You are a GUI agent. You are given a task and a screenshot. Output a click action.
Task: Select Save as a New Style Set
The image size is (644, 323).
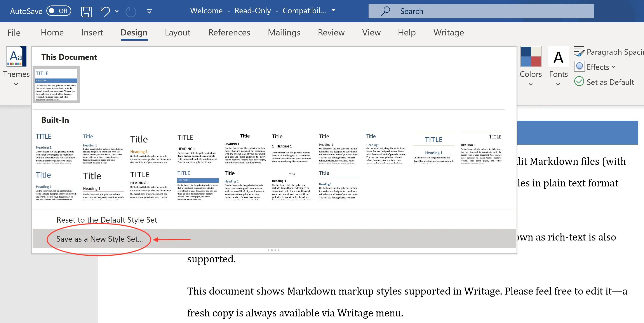coord(100,239)
